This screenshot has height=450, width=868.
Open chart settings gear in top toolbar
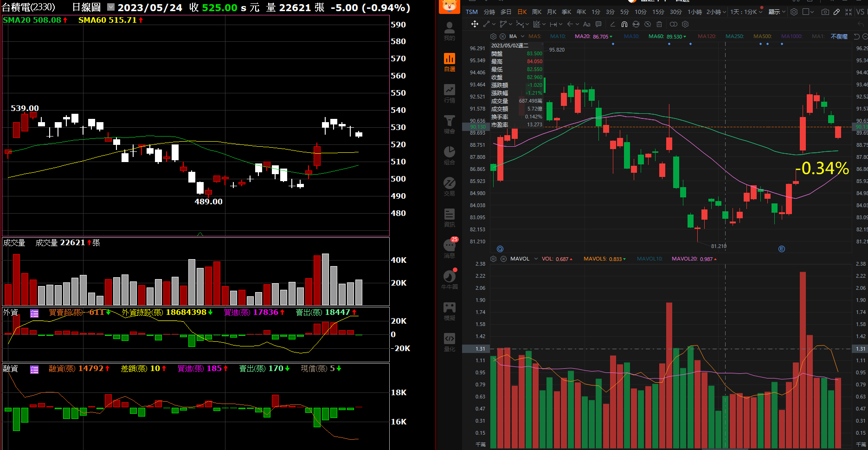794,12
